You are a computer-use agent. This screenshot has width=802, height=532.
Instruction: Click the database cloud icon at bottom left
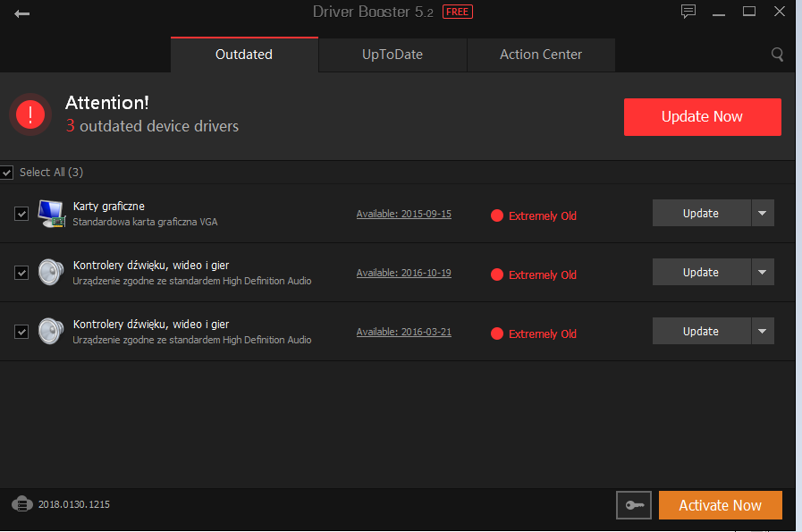[x=22, y=504]
